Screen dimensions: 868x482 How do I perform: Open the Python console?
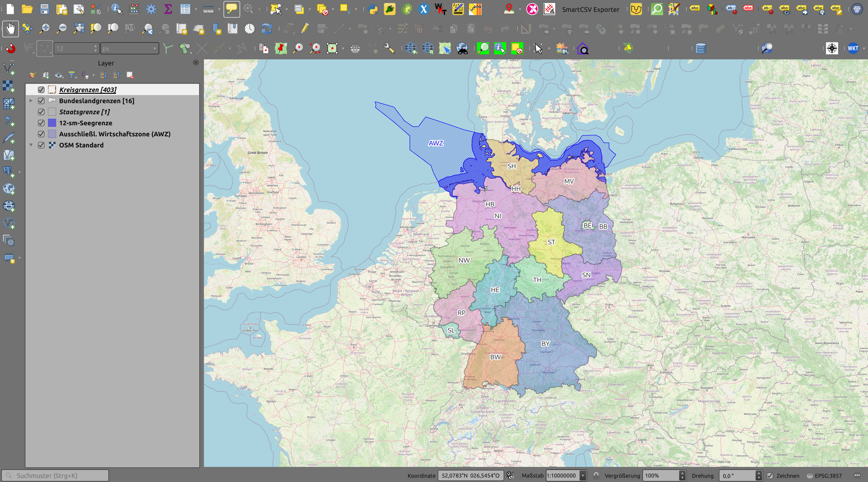373,9
